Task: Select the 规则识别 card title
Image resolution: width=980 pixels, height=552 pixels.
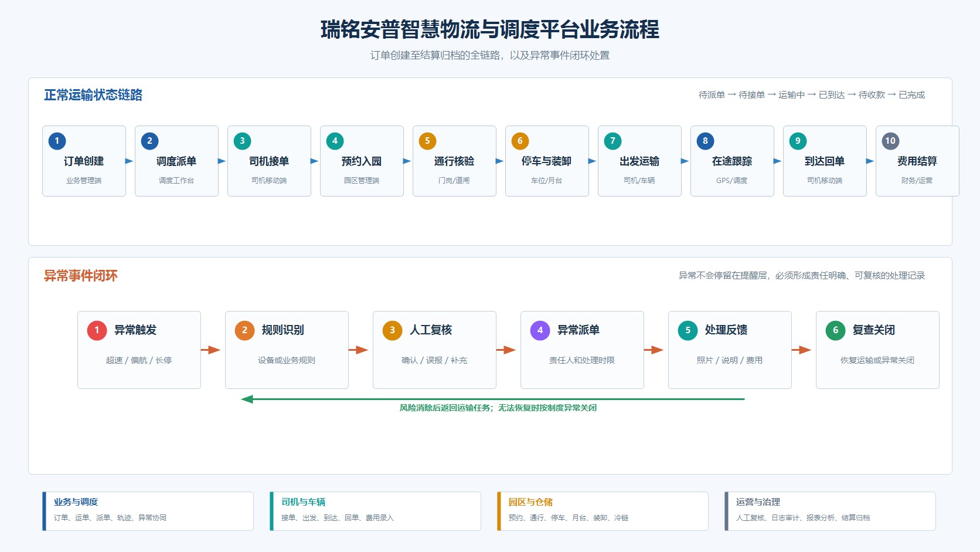Action: [283, 330]
